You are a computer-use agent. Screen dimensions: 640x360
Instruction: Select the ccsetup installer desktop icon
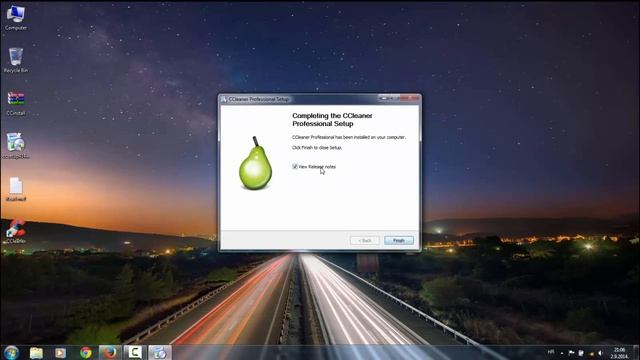[16, 146]
